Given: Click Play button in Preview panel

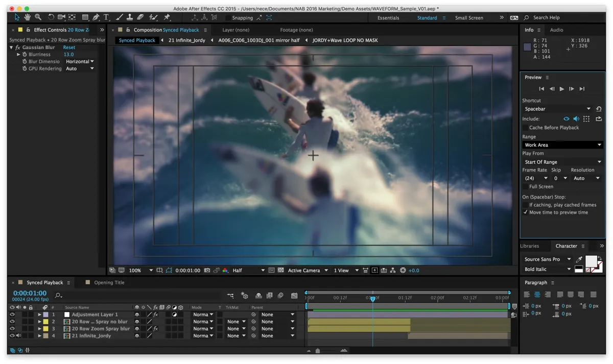Looking at the screenshot, I should pyautogui.click(x=562, y=89).
